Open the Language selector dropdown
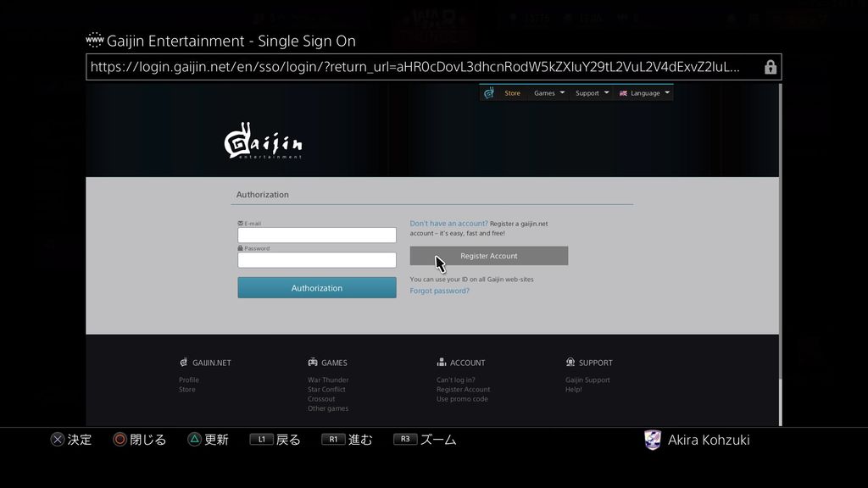Image resolution: width=868 pixels, height=488 pixels. (x=644, y=93)
